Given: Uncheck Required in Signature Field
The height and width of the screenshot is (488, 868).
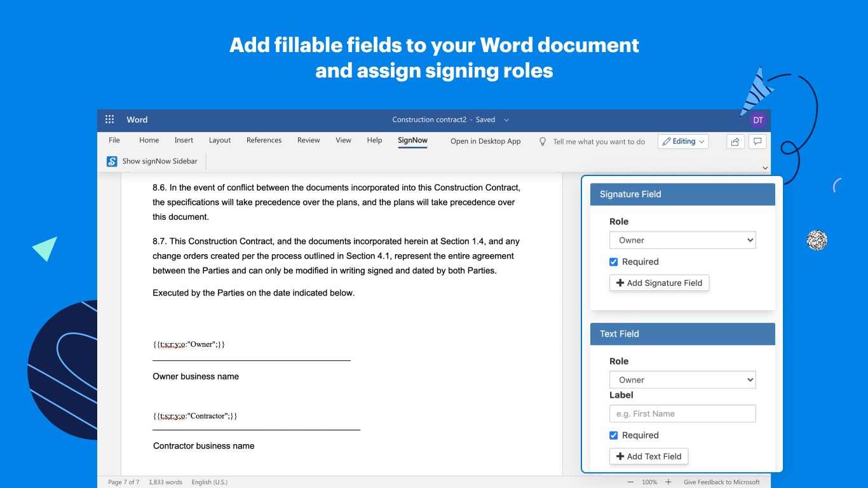Looking at the screenshot, I should coord(613,262).
